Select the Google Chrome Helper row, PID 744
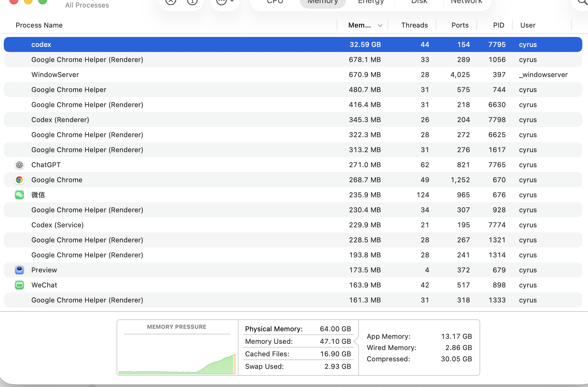This screenshot has height=387, width=588. pyautogui.click(x=293, y=90)
